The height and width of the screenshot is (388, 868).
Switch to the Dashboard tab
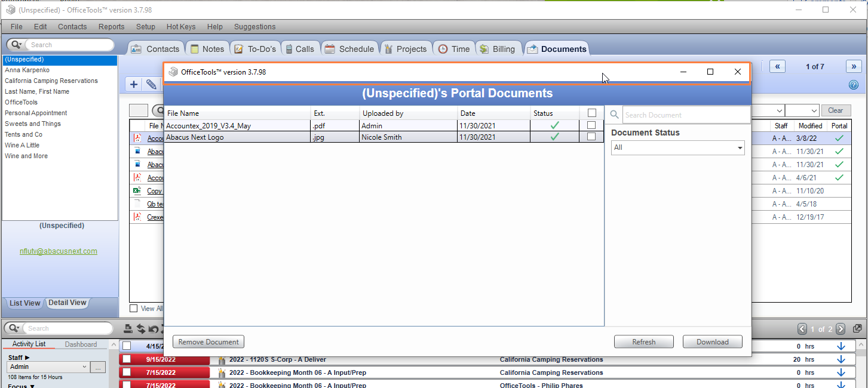[81, 344]
